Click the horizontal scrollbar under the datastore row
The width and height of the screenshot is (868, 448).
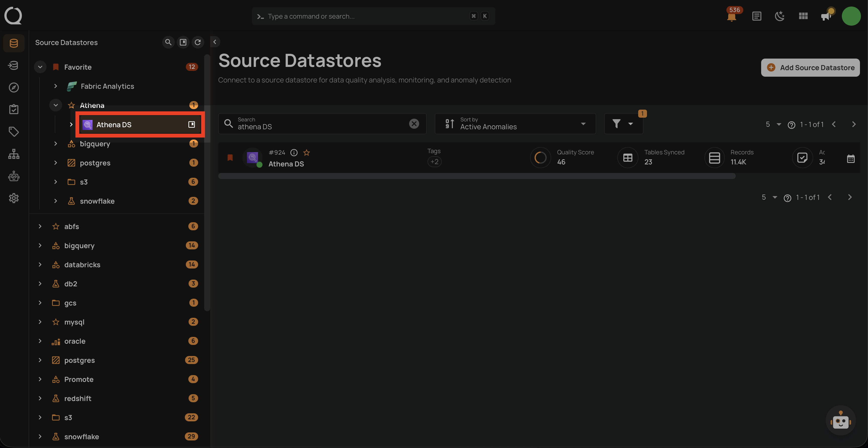[476, 176]
